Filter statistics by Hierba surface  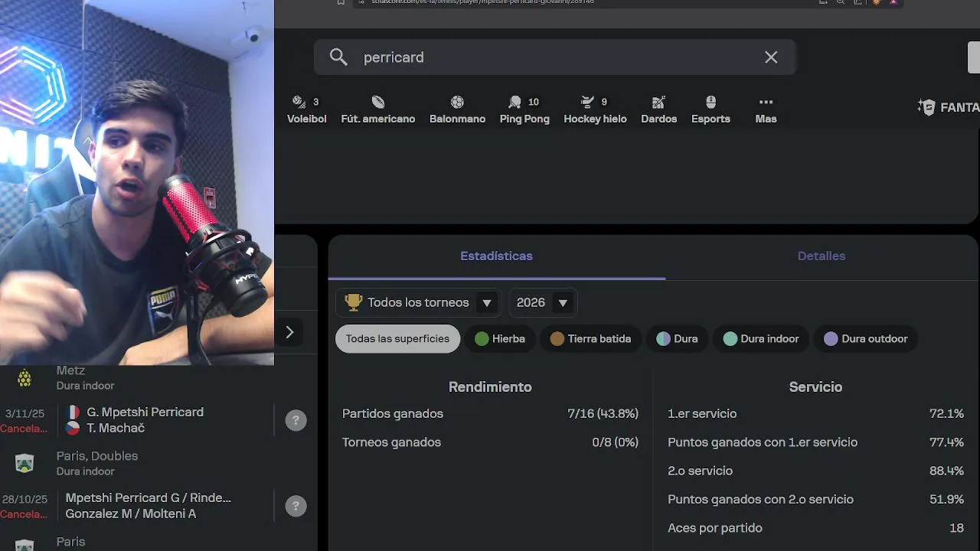[x=500, y=339]
